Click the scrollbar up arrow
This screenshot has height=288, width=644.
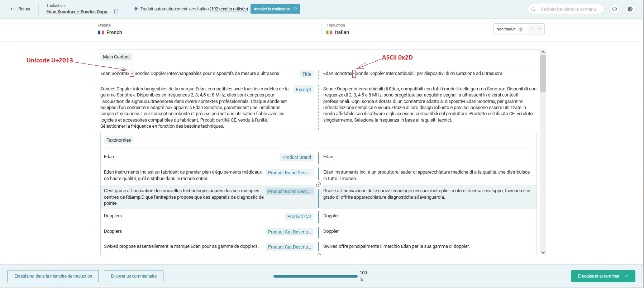click(543, 52)
